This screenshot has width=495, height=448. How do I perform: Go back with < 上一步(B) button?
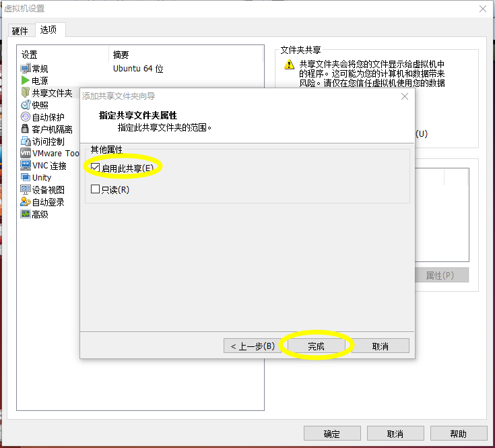pos(253,346)
